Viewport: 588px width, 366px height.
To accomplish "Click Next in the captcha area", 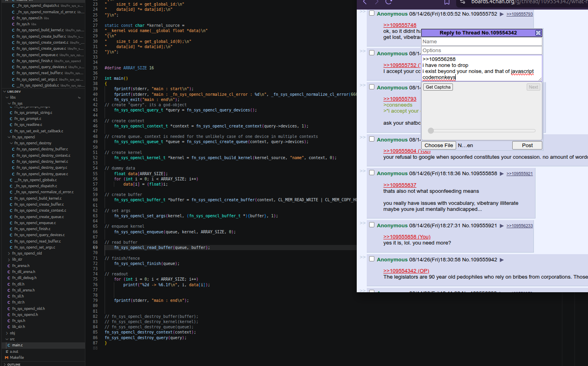I will tap(533, 87).
